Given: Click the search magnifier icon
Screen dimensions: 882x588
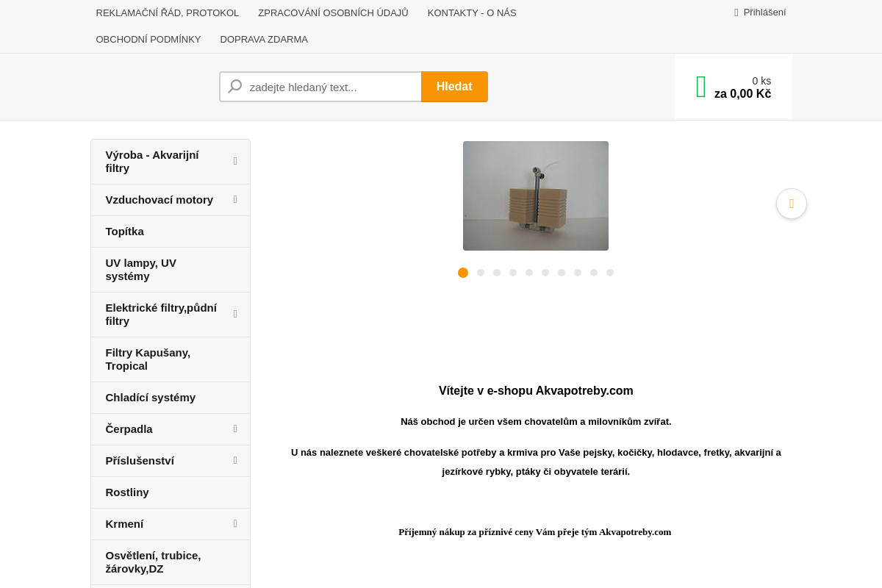Looking at the screenshot, I should [x=235, y=87].
